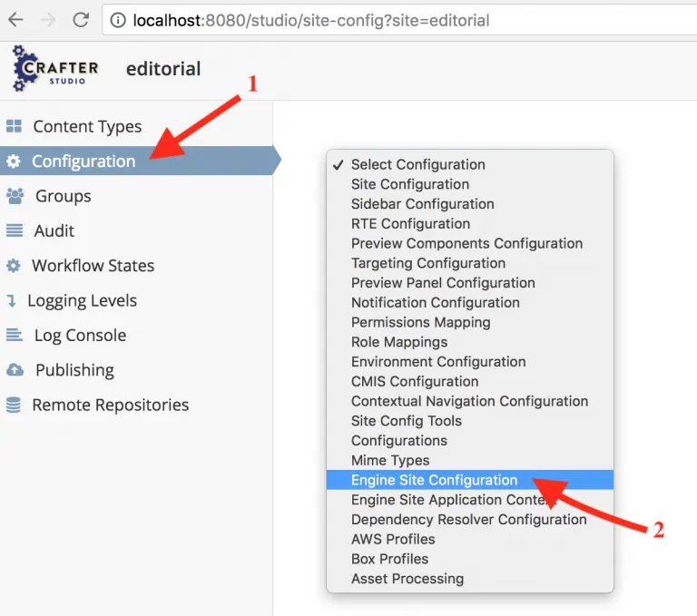Click the Log Console lines icon
Image resolution: width=697 pixels, height=616 pixels.
coord(14,336)
